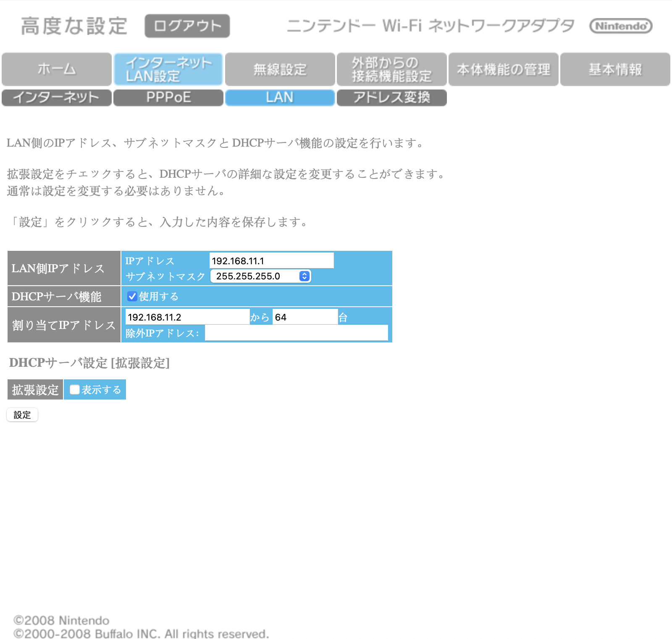Check the 拡張設定 表示する checkbox
Screen dimensions: 672x639
click(x=75, y=389)
